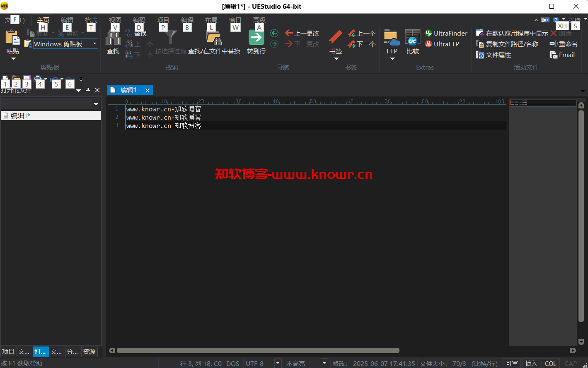Click the Print icon in quick access toolbar

38,79
